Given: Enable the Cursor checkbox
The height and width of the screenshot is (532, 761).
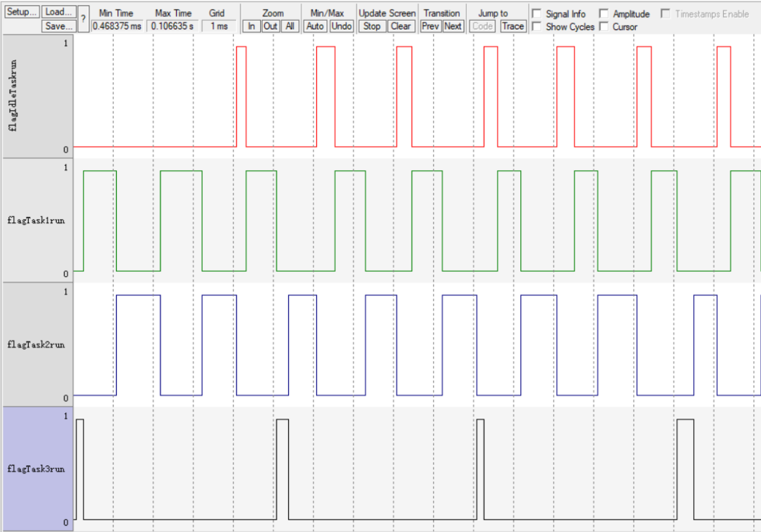Looking at the screenshot, I should coord(604,27).
